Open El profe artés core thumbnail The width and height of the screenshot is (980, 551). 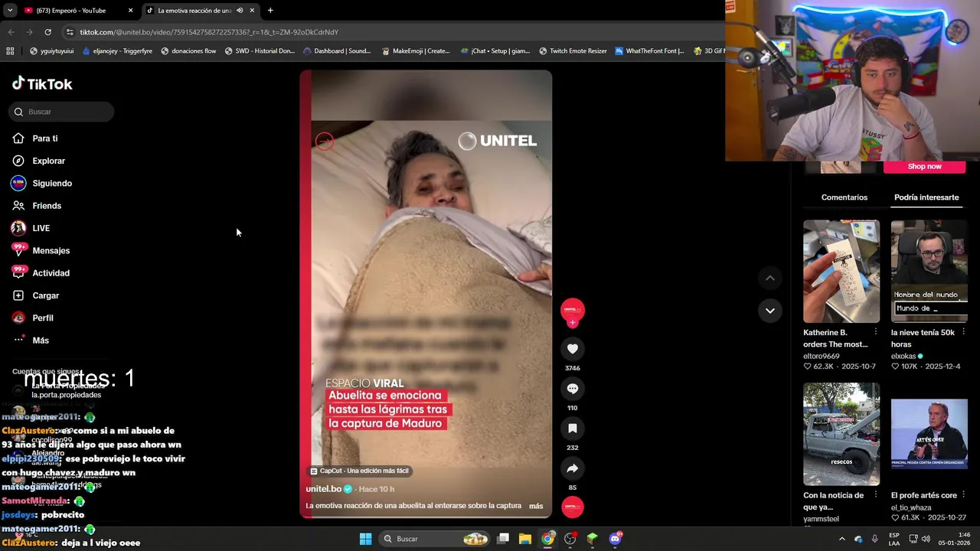tap(929, 434)
